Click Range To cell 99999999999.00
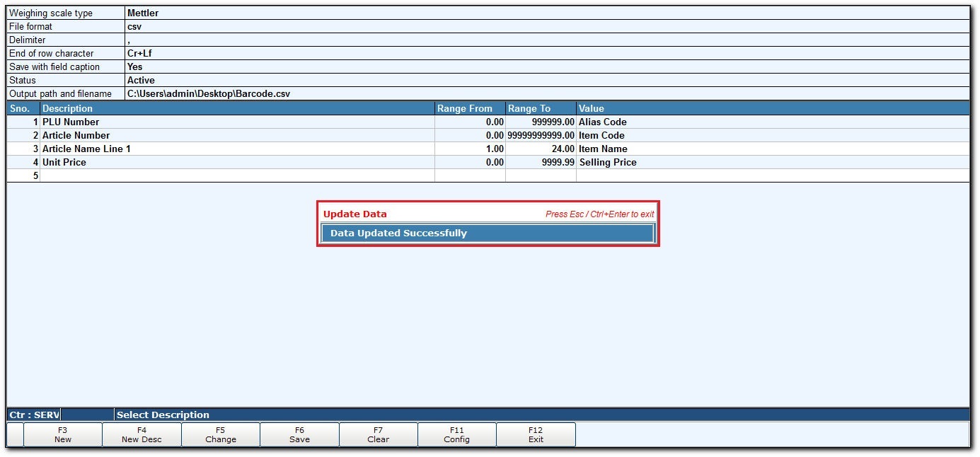 coord(541,135)
